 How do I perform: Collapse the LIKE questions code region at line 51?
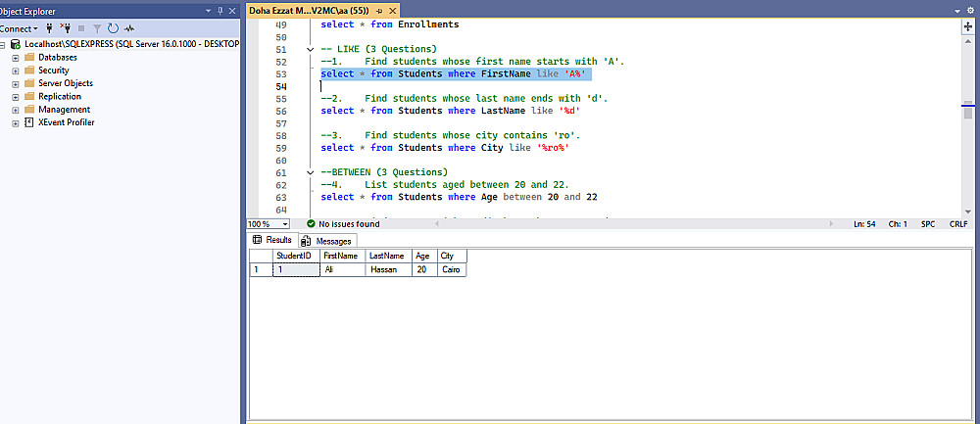(311, 49)
